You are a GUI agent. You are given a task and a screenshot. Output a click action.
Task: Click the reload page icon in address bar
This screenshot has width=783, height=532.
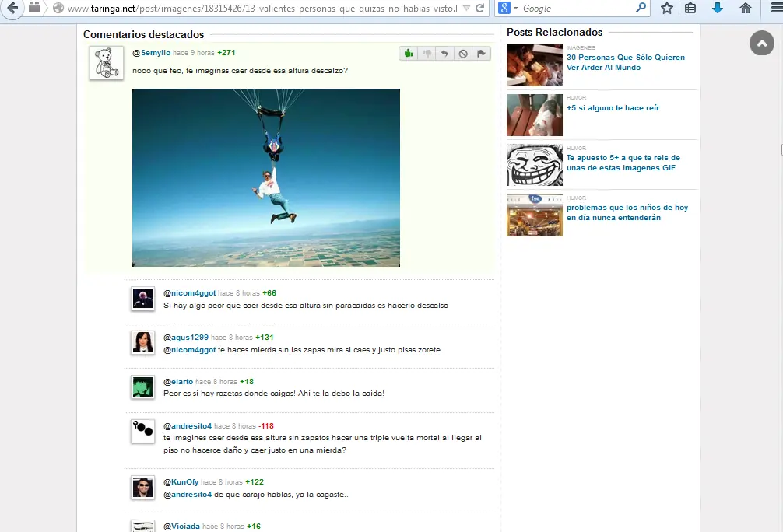point(480,8)
